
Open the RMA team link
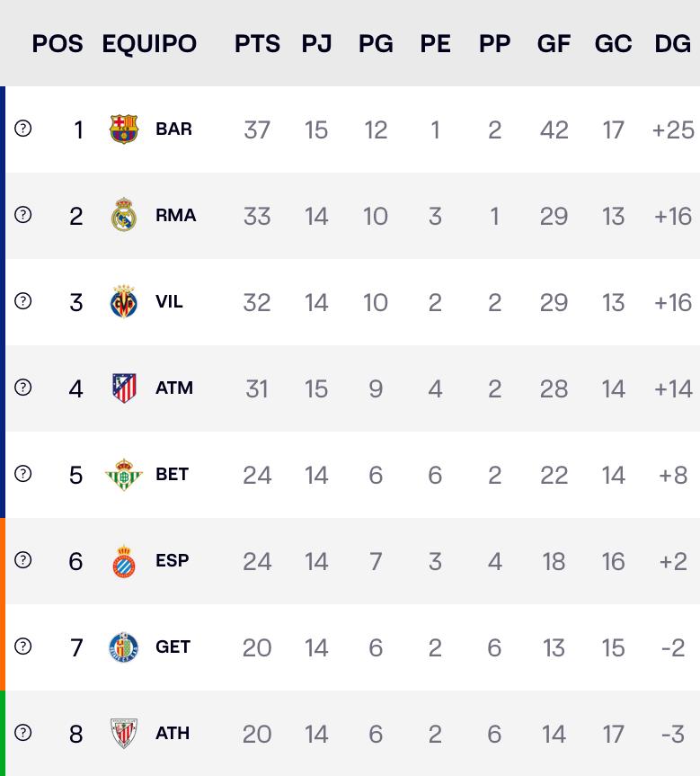[175, 215]
